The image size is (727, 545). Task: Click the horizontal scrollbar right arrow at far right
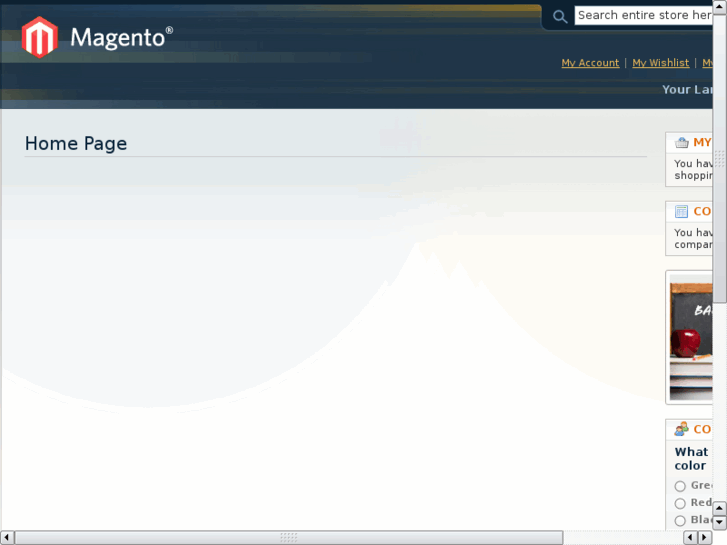(x=704, y=537)
